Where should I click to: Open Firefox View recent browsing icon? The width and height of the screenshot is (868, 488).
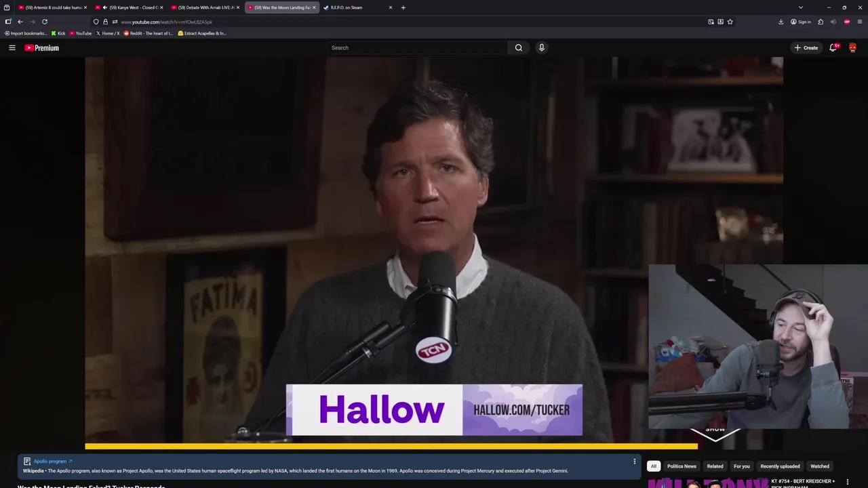pyautogui.click(x=7, y=7)
